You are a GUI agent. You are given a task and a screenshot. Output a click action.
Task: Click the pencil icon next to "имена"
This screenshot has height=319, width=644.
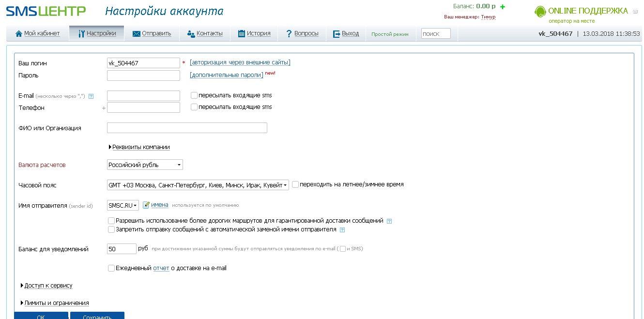(147, 205)
